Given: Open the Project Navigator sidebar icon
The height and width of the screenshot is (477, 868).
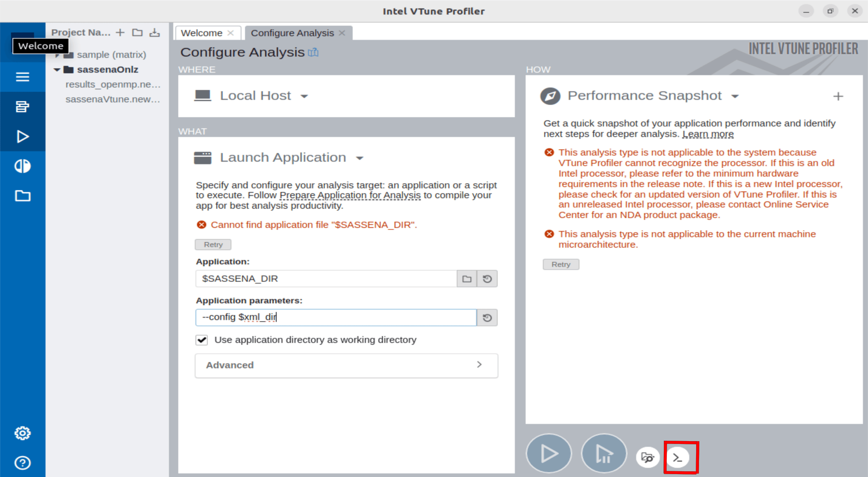Looking at the screenshot, I should [22, 107].
